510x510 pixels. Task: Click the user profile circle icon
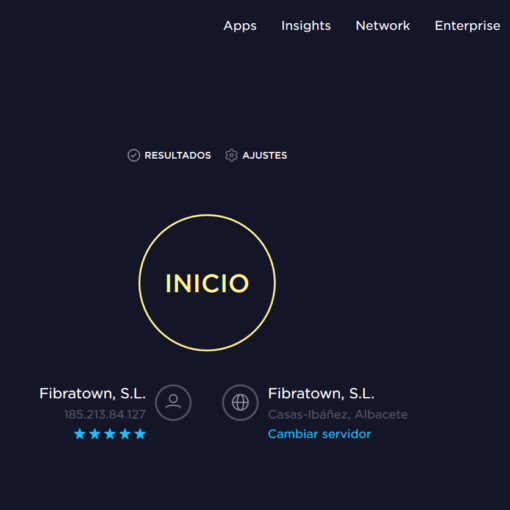(173, 402)
